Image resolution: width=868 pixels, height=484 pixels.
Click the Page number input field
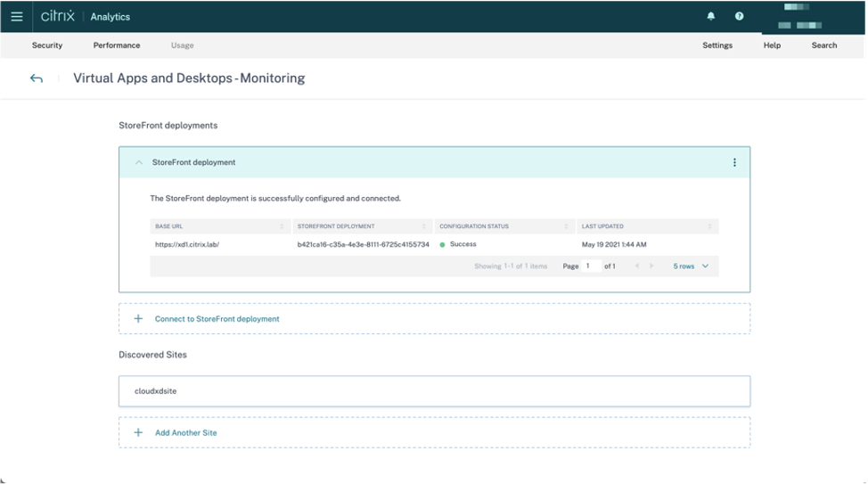click(592, 266)
